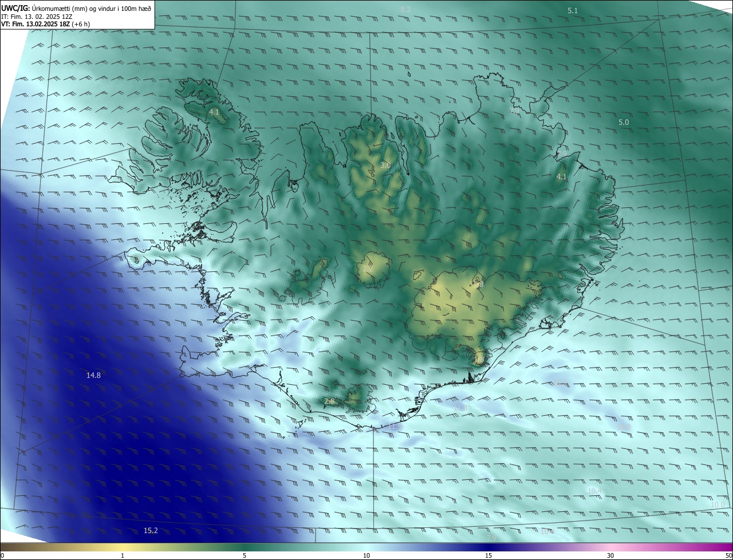Click the 10.0 value at the map edge

[x=718, y=504]
